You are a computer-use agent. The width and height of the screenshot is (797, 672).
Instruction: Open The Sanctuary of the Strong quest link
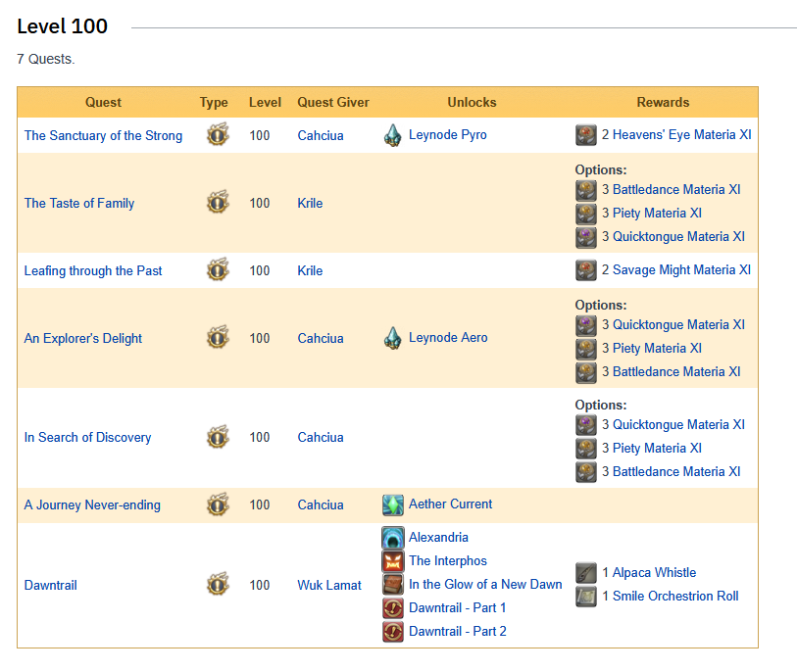pyautogui.click(x=103, y=135)
